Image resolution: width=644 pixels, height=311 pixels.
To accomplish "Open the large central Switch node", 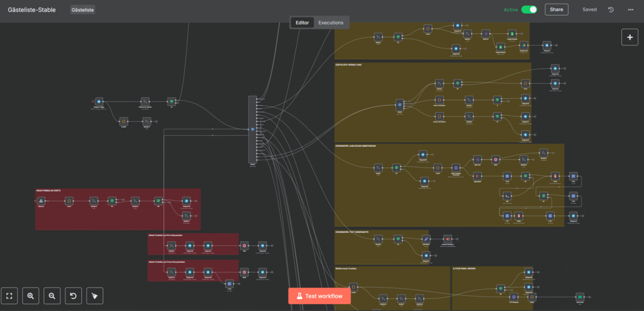I will click(x=253, y=129).
